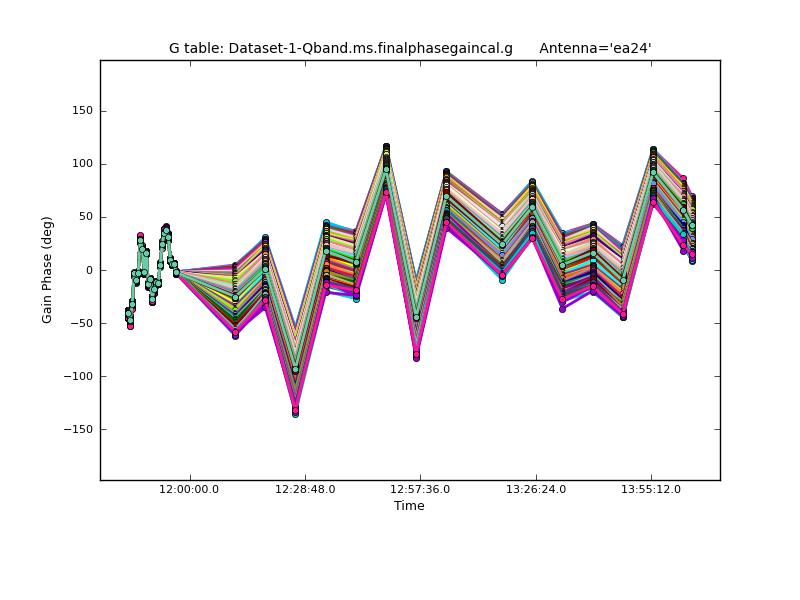Click the highest data point before 12:57:36

click(x=386, y=147)
